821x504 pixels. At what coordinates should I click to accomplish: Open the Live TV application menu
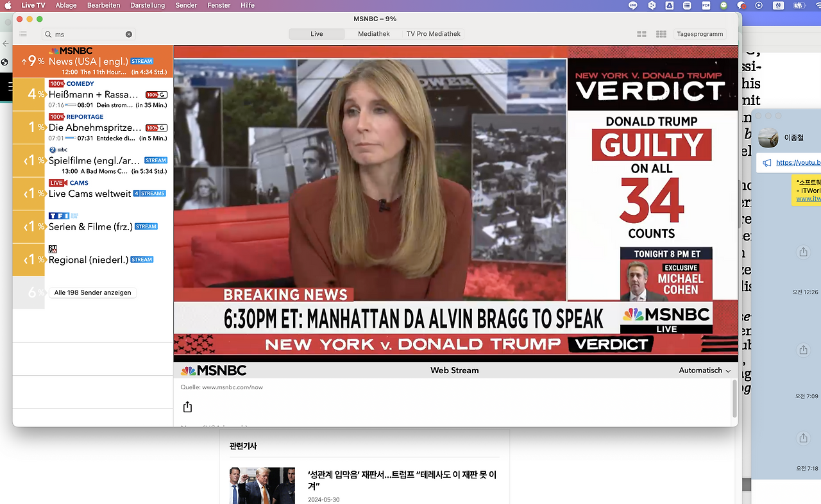33,5
